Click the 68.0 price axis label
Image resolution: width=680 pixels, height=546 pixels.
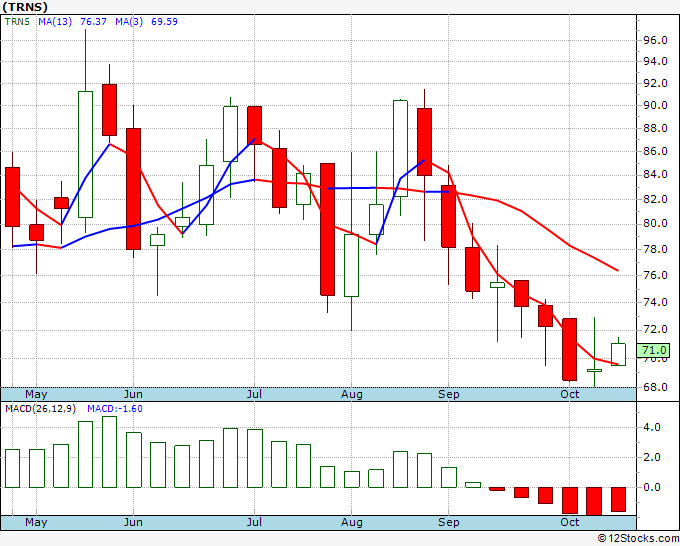655,387
